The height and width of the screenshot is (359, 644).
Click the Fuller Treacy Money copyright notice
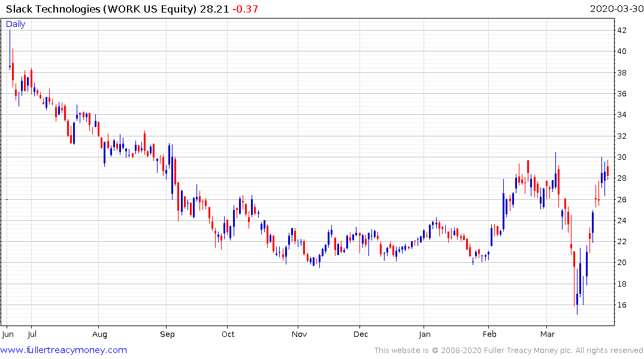point(509,351)
